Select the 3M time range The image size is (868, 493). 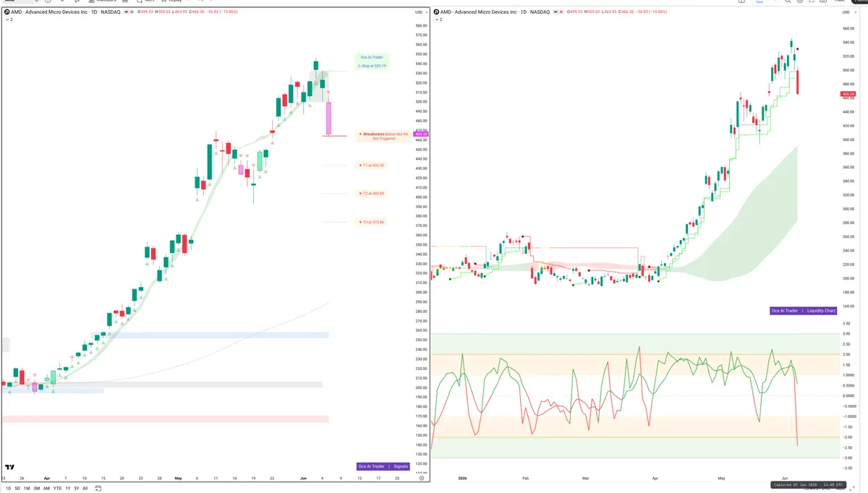37,488
